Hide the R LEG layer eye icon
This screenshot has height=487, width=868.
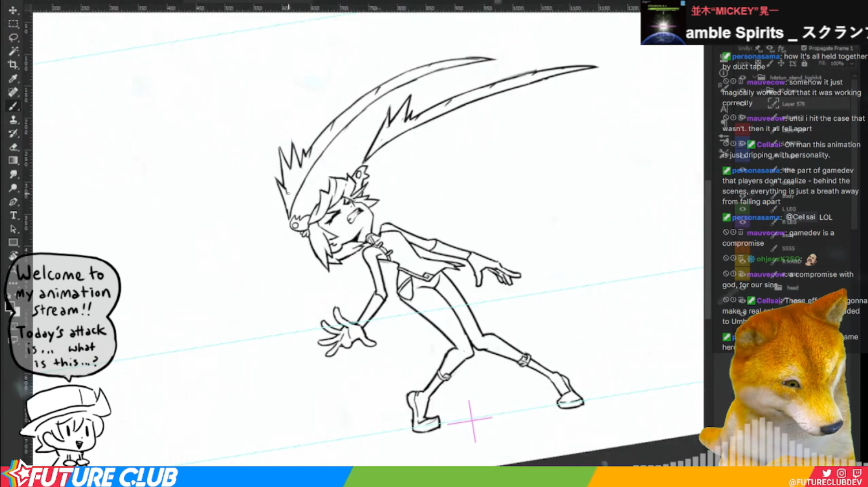pos(743,221)
